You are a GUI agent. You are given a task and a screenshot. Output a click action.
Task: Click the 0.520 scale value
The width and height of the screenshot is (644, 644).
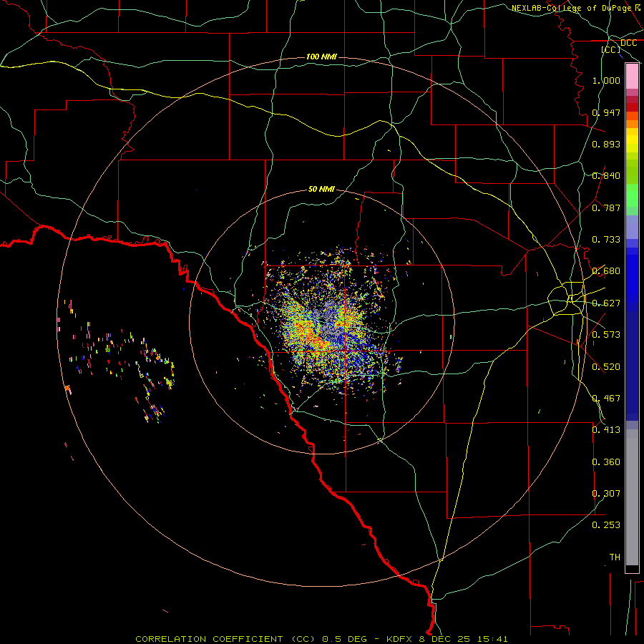click(606, 367)
